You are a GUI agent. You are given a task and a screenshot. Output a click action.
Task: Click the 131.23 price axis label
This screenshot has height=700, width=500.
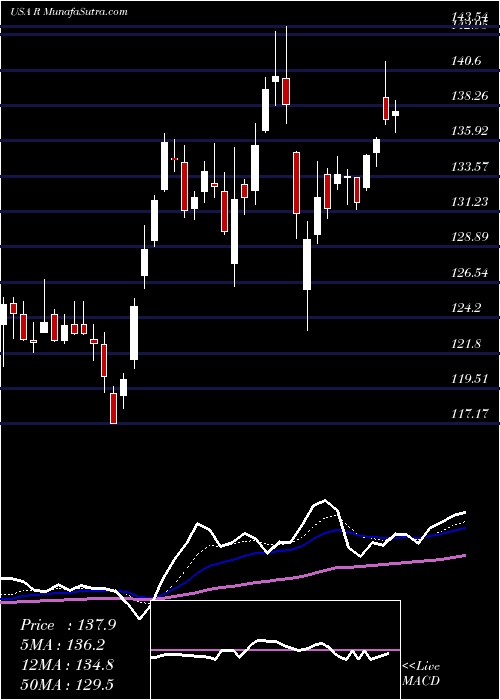[x=470, y=202]
